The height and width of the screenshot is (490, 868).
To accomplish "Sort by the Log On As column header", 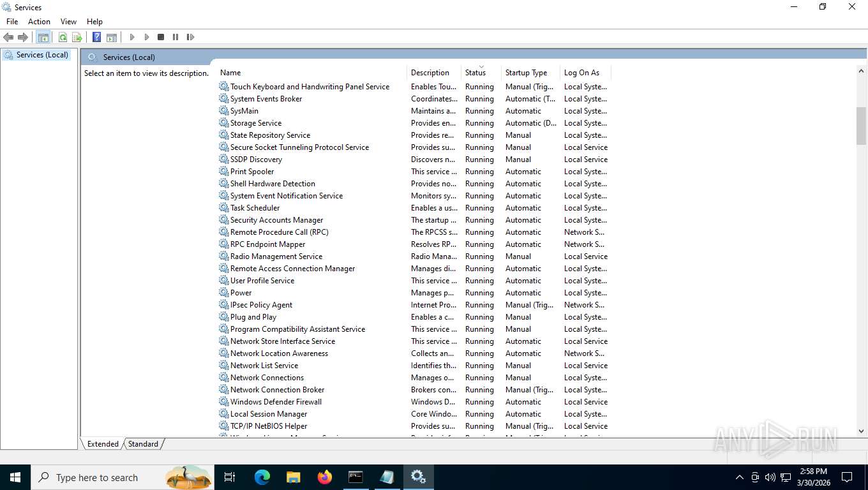I will [x=585, y=73].
